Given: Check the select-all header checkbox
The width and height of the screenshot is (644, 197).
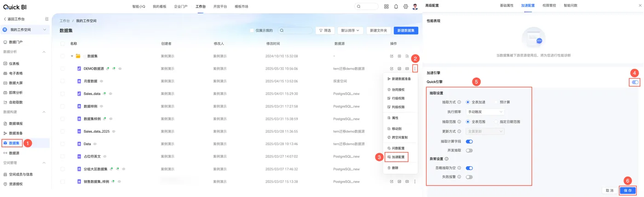Looking at the screenshot, I should [x=62, y=44].
